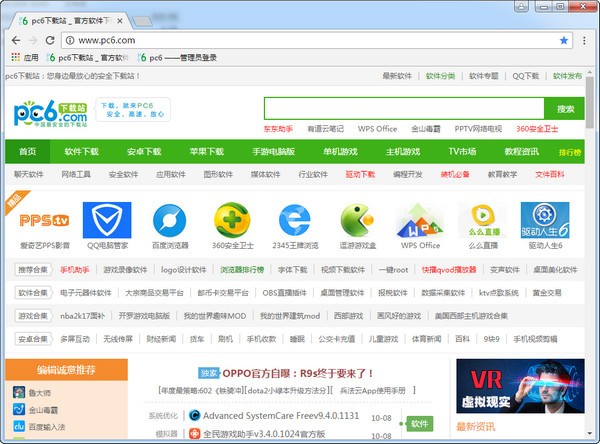
Task: Click the Advanced SystemCare icon
Action: (x=194, y=416)
